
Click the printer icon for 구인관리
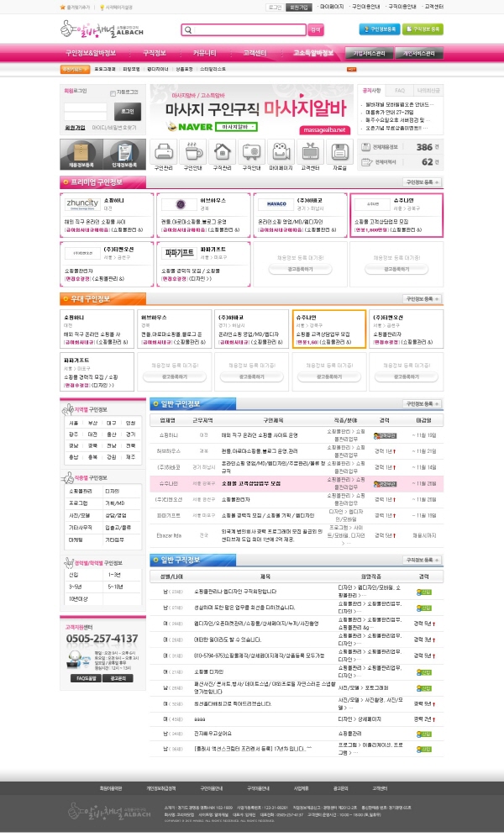click(164, 152)
